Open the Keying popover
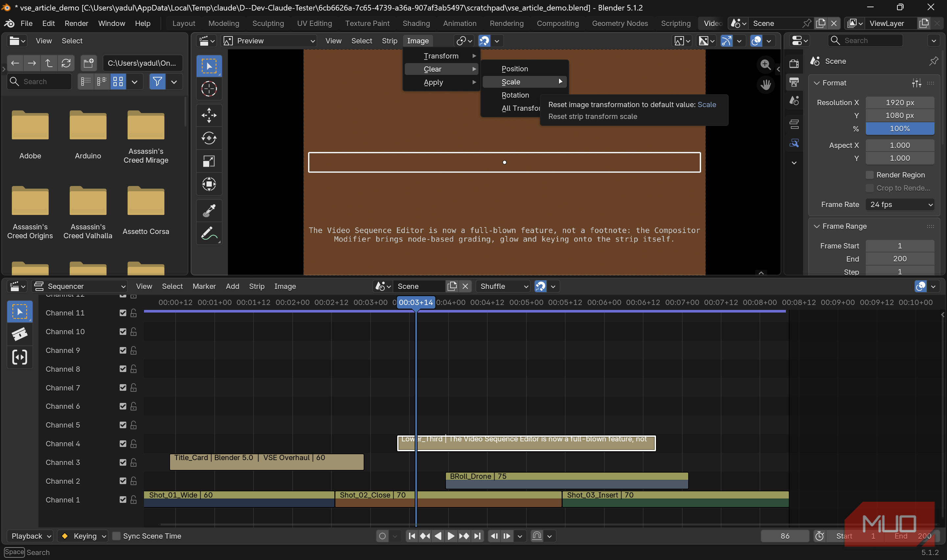 (x=83, y=536)
